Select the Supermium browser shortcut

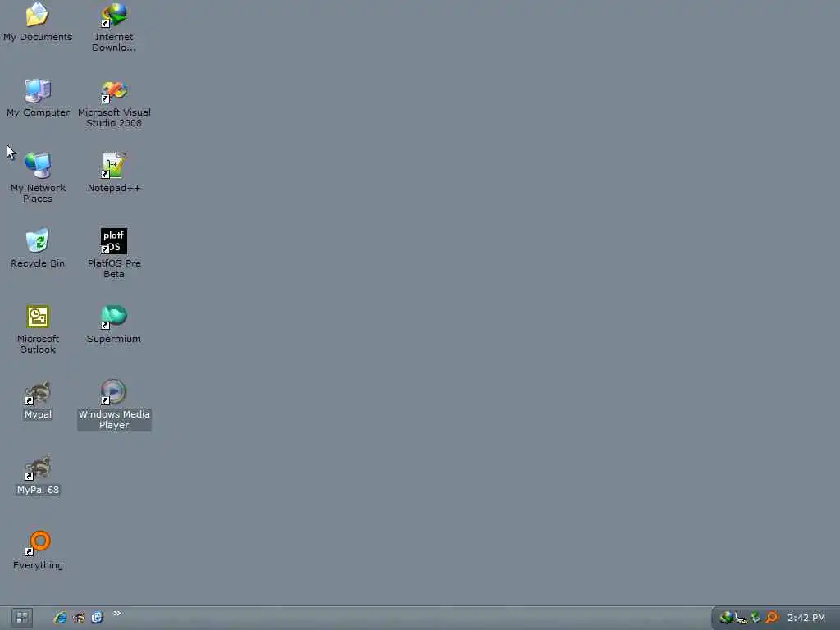coord(113,324)
